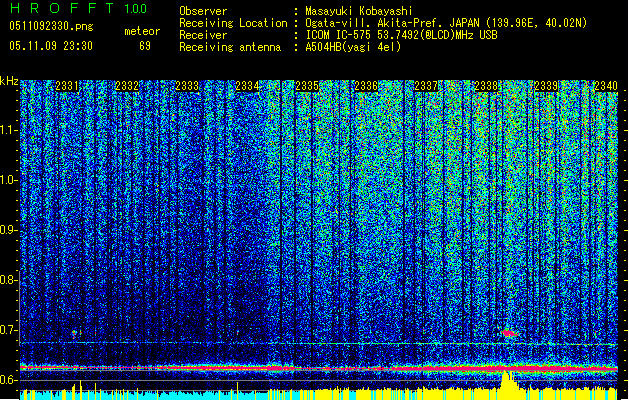Click the Ogata-vill. Akita-Pref. JAPAN location text
Viewport: 629px width, 400px height.
point(446,23)
